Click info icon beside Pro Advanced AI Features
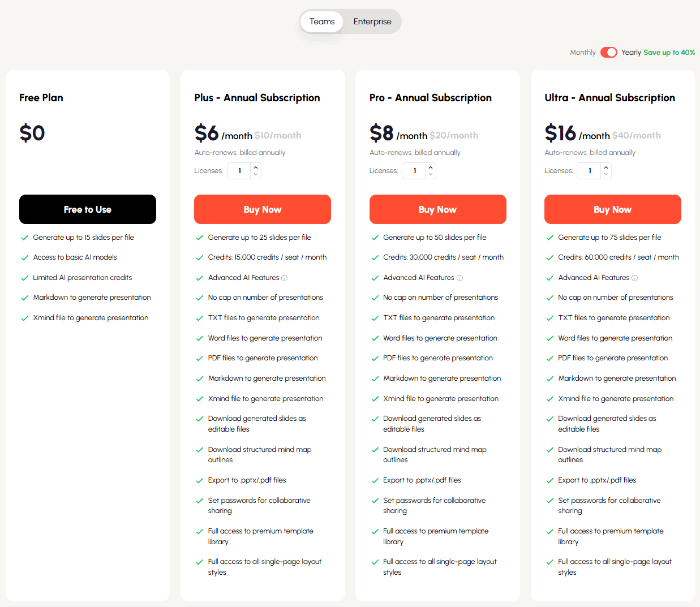The image size is (700, 607). click(x=459, y=278)
